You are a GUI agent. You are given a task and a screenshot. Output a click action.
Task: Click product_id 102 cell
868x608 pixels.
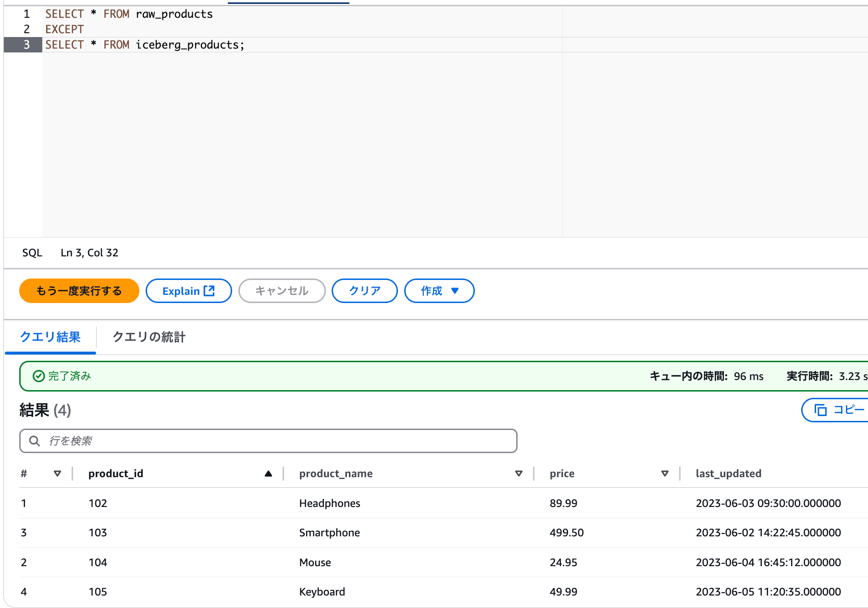point(98,503)
